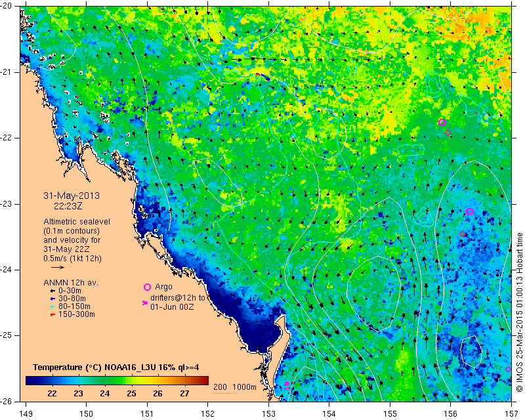Screen dimensions: 525x420
Task: Click the longitude axis label 154
Action: [x=329, y=414]
